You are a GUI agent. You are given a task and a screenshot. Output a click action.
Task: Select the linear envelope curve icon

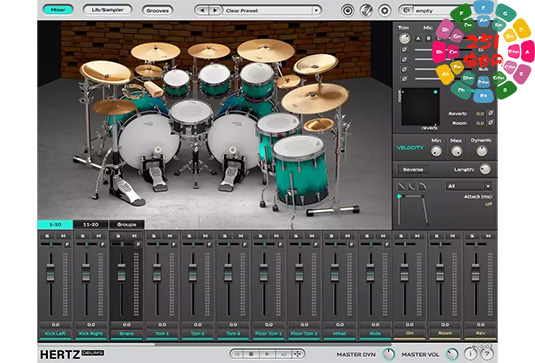tap(402, 186)
